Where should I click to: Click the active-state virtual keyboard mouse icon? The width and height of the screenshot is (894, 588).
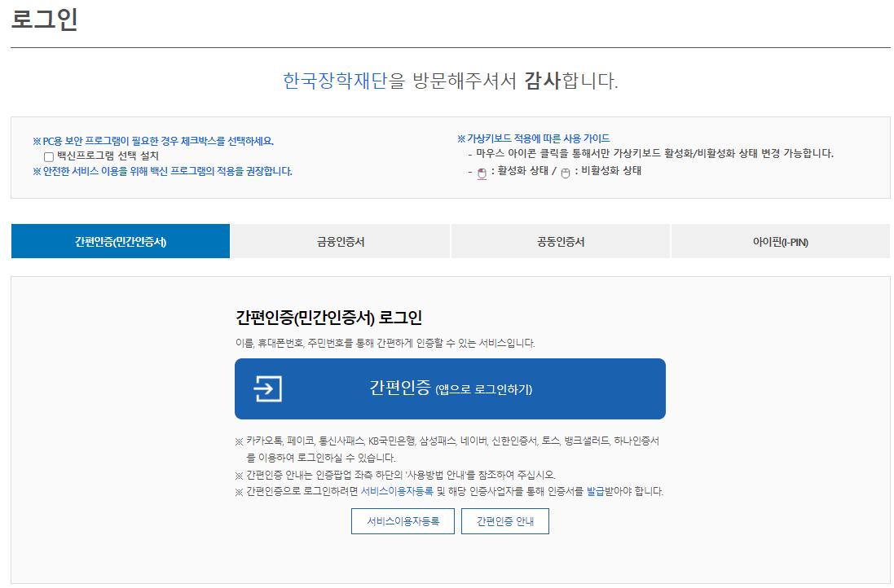[482, 173]
